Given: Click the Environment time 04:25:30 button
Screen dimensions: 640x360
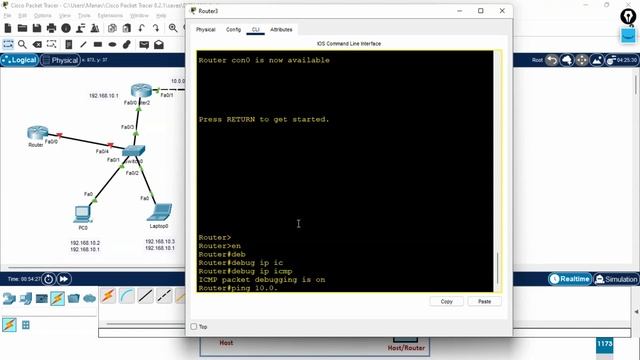Looking at the screenshot, I should point(622,60).
